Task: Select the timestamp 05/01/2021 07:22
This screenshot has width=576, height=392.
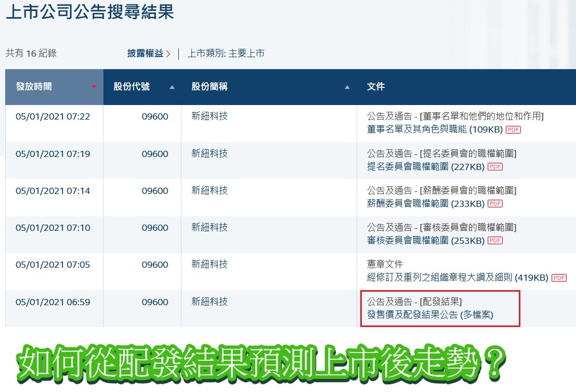Action: tap(53, 116)
